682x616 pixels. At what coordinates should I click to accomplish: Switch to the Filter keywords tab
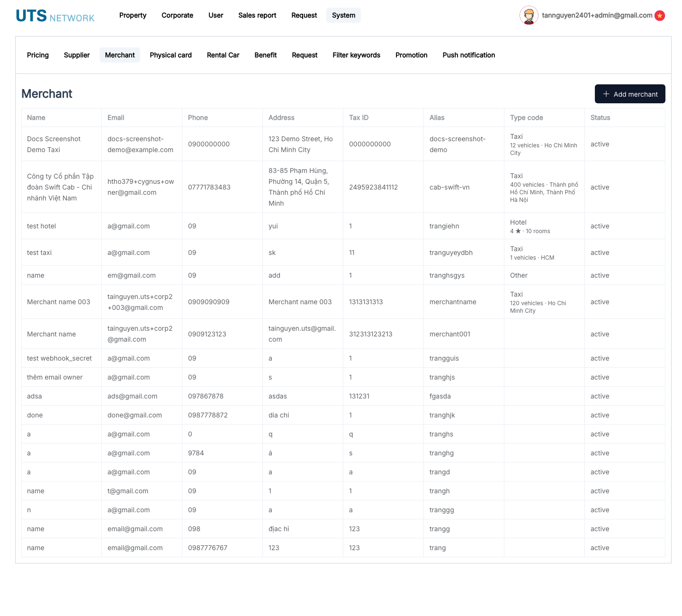coord(356,55)
